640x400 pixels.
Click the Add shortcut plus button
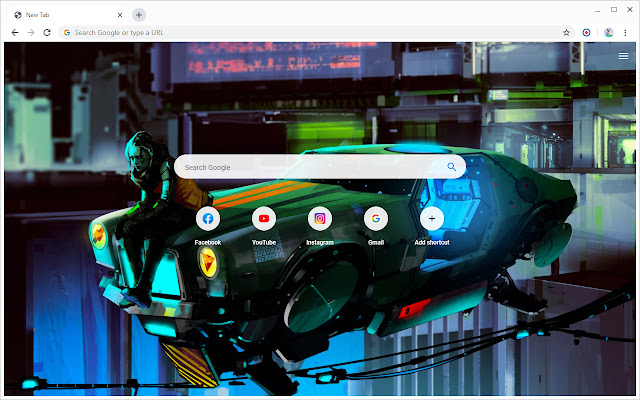coord(432,219)
